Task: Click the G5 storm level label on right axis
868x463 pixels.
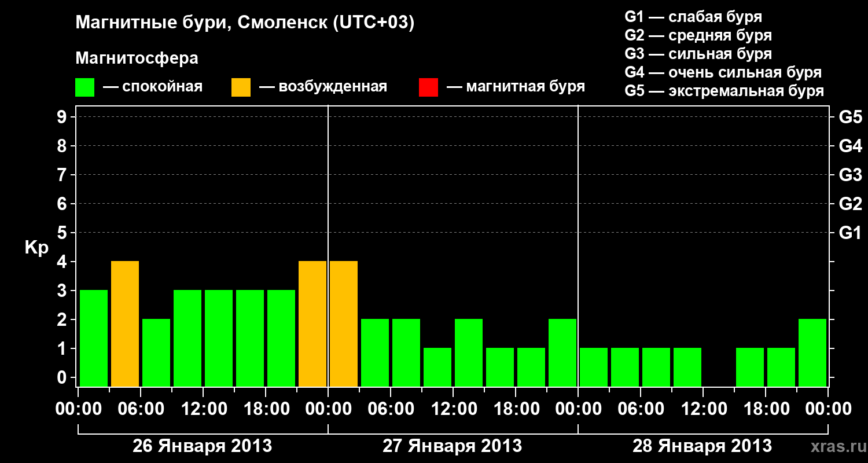Action: pyautogui.click(x=850, y=117)
